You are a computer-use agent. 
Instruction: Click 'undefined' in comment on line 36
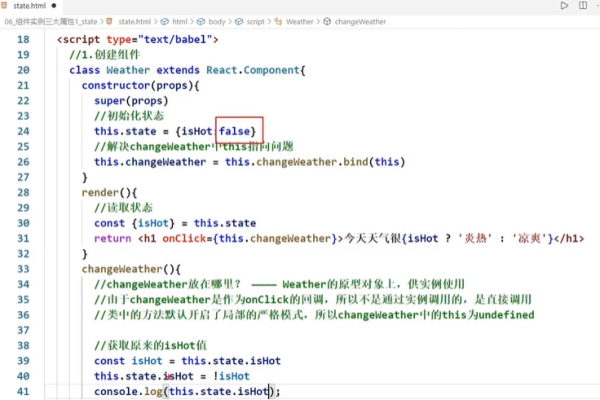(x=506, y=315)
